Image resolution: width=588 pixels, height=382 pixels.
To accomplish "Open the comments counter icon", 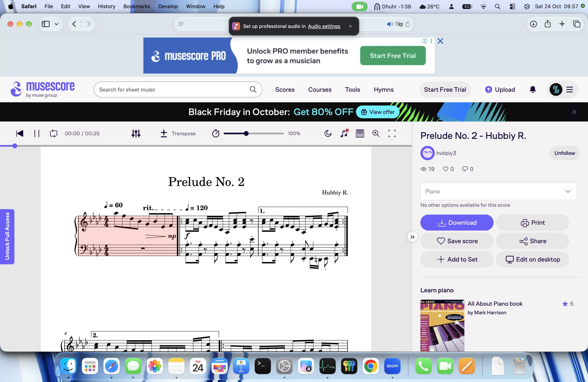I will [x=467, y=169].
